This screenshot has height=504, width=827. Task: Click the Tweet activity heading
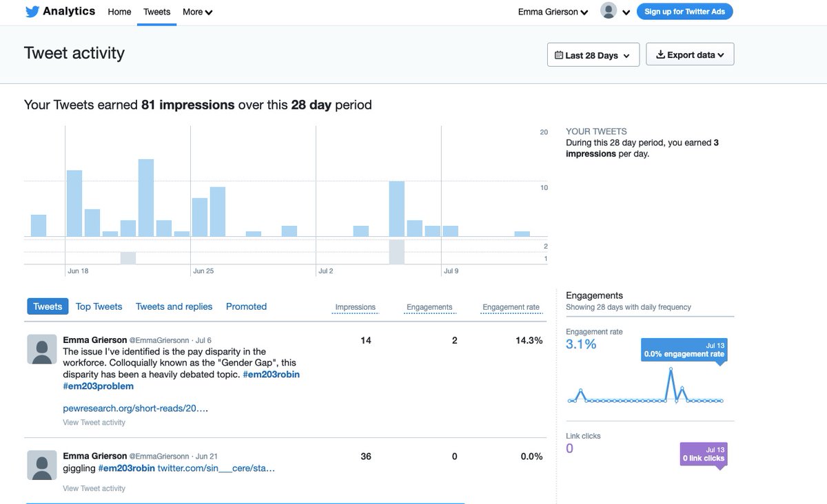click(x=74, y=53)
